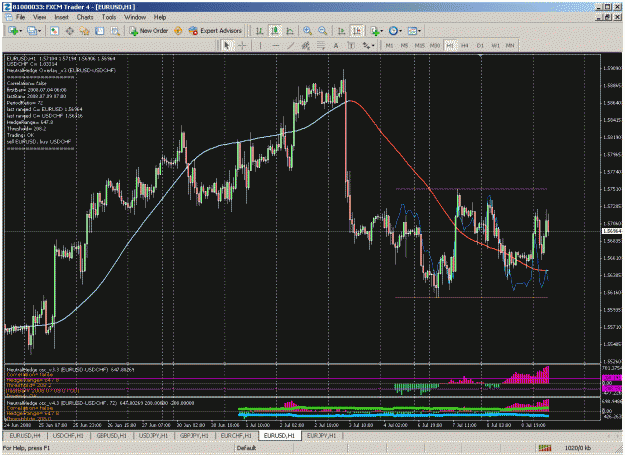Draw a vertical line tool
Viewport: 625px width, 455px height.
click(260, 45)
